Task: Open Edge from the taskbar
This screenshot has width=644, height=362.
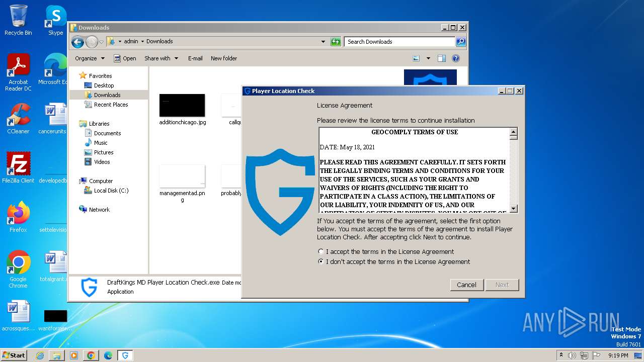Action: pyautogui.click(x=108, y=355)
